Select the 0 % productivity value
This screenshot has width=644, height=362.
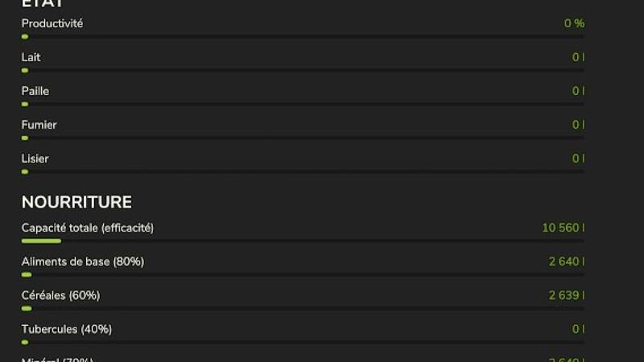[x=574, y=23]
